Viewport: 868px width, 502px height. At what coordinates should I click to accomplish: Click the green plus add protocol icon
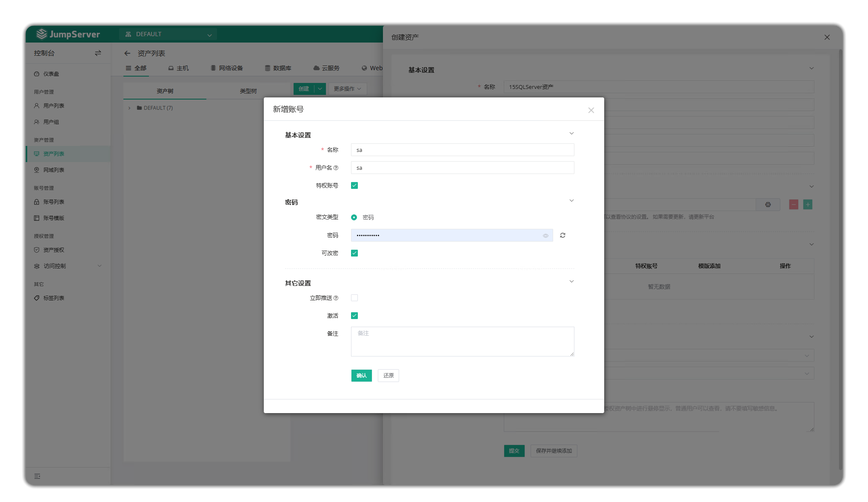click(x=808, y=205)
